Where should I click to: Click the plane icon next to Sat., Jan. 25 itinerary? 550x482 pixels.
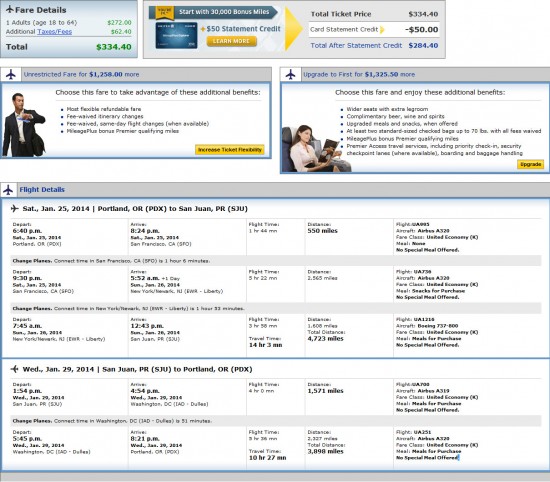(14, 209)
